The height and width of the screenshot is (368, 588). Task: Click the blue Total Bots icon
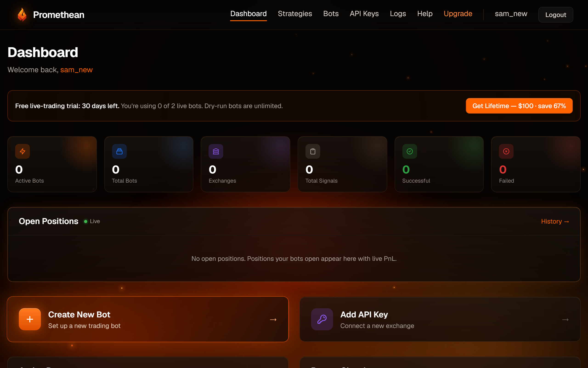119,151
